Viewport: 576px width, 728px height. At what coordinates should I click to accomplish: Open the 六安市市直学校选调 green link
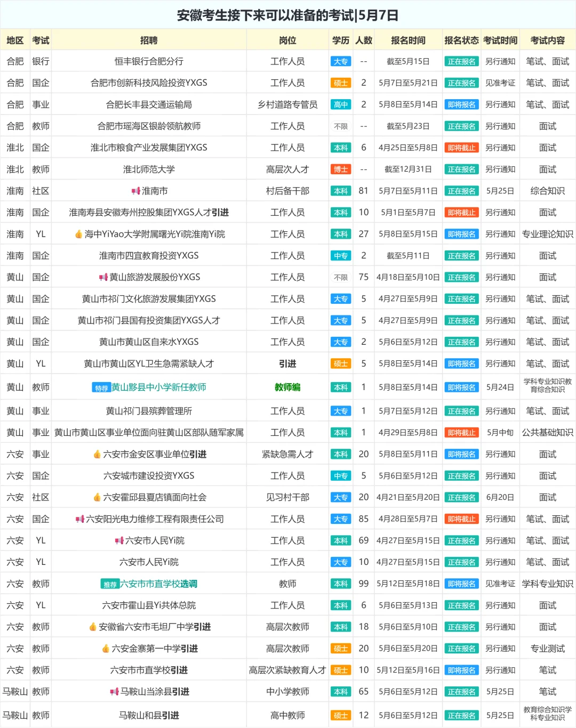tap(158, 584)
